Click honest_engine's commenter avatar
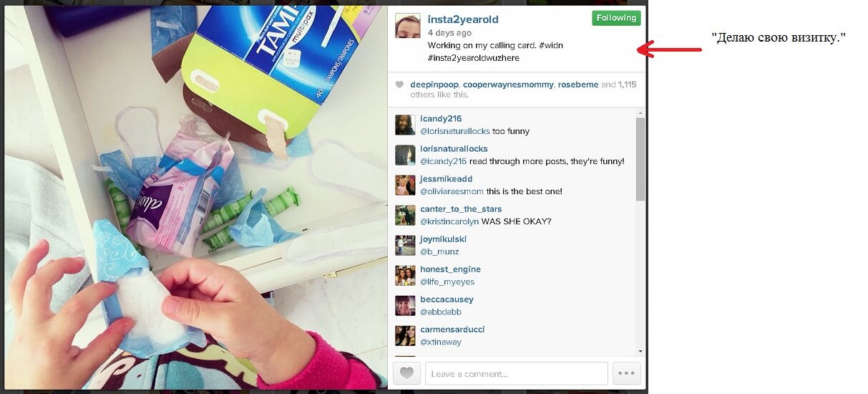868x394 pixels. click(x=405, y=275)
